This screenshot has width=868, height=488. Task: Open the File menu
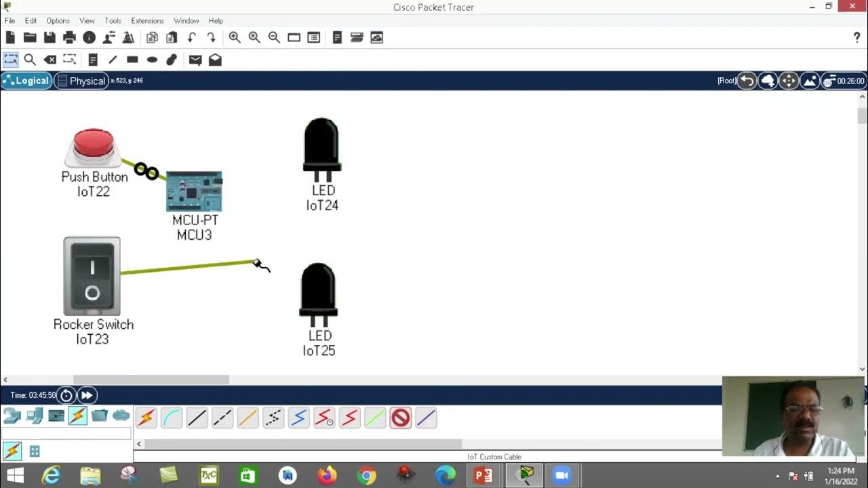tap(9, 21)
